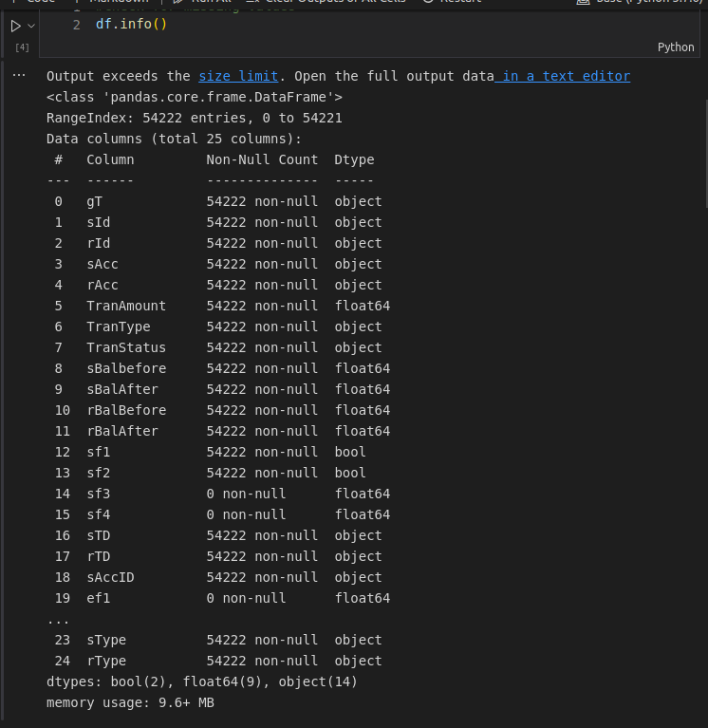708x728 pixels.
Task: Click the RangeIndex line in output
Action: tap(194, 118)
